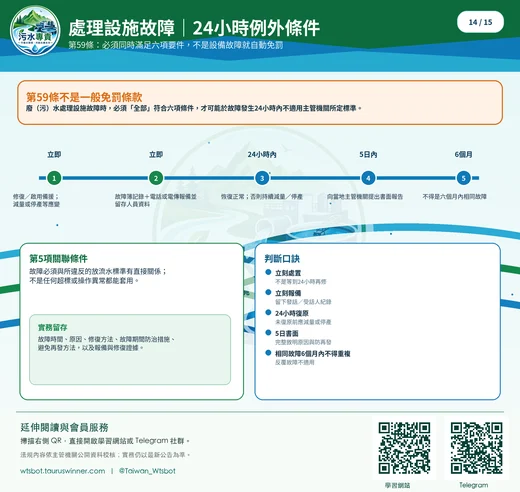The image size is (520, 492).
Task: Click the 第5項關聯條件 card heading
Action: tap(58, 258)
